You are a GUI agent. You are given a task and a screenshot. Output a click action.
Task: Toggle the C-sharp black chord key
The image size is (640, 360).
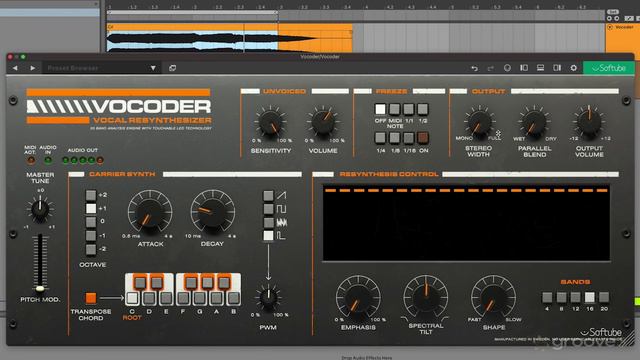point(140,282)
